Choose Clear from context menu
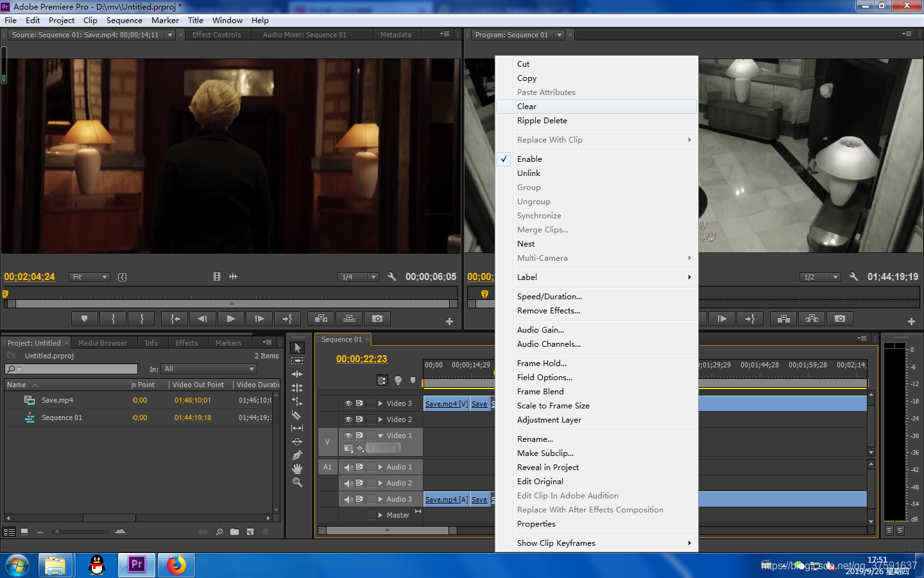 [x=597, y=106]
